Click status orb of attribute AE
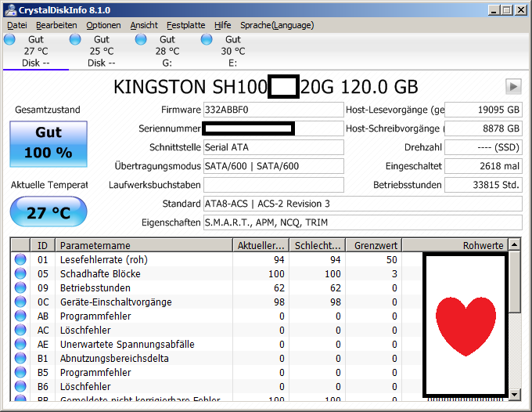532x412 pixels. click(x=20, y=344)
